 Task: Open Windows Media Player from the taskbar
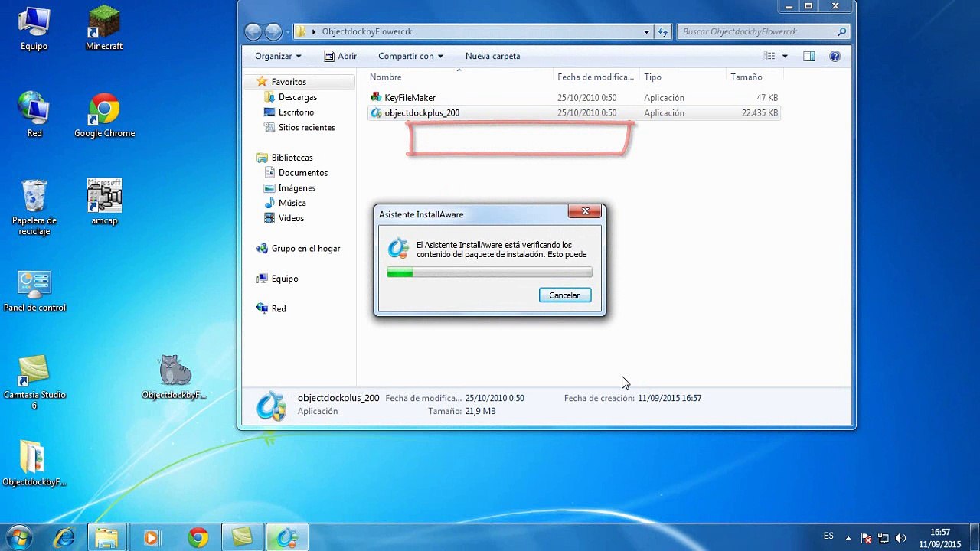click(151, 538)
